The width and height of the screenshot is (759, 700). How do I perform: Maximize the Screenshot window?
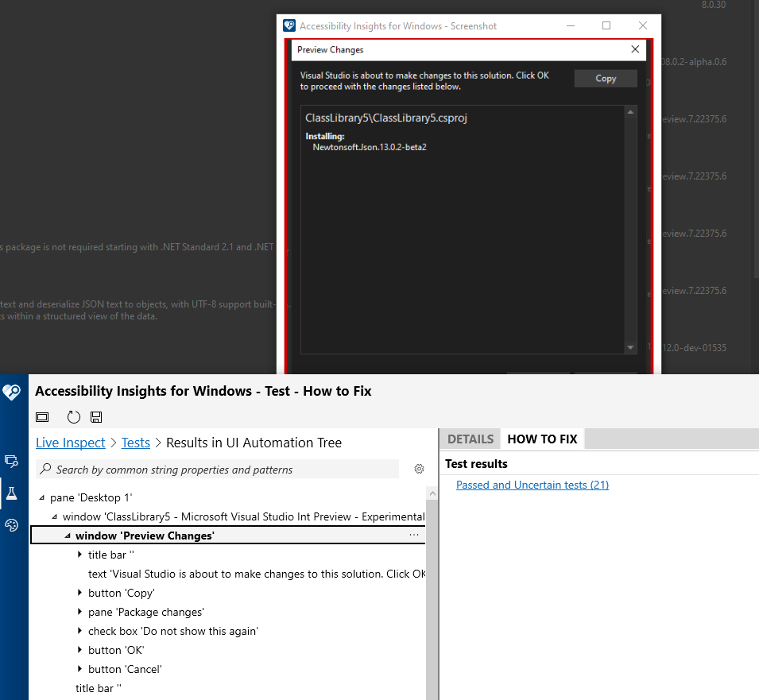(x=606, y=25)
